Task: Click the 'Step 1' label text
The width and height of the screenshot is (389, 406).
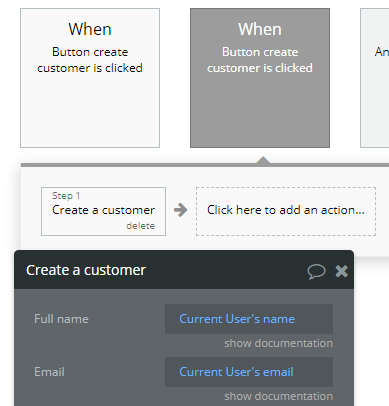Action: coord(66,196)
